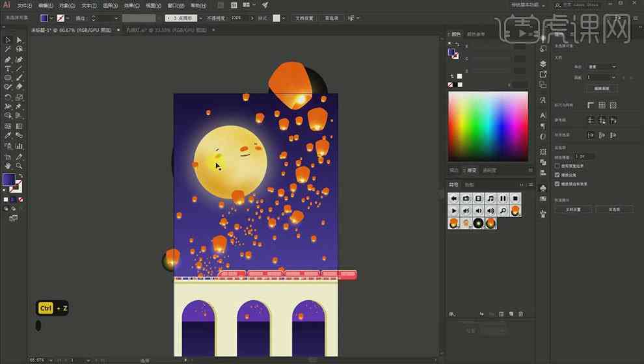Open the artboard number dropdown in Properties

pos(602,77)
